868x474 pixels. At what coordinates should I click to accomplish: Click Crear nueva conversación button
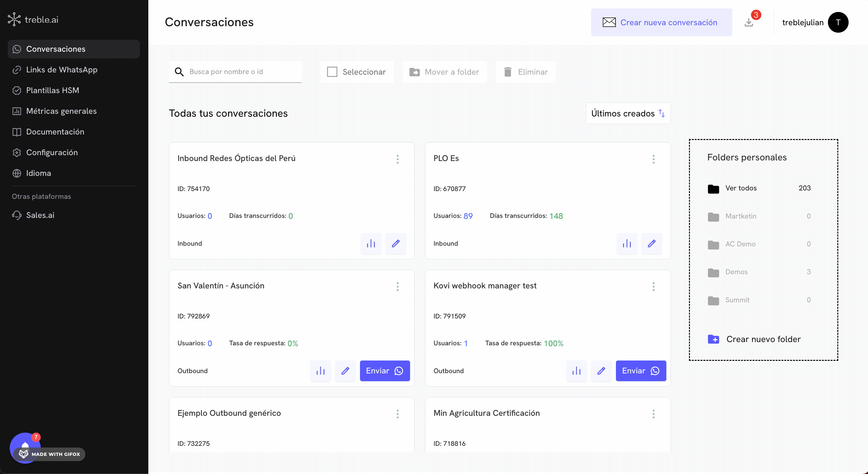tap(661, 22)
